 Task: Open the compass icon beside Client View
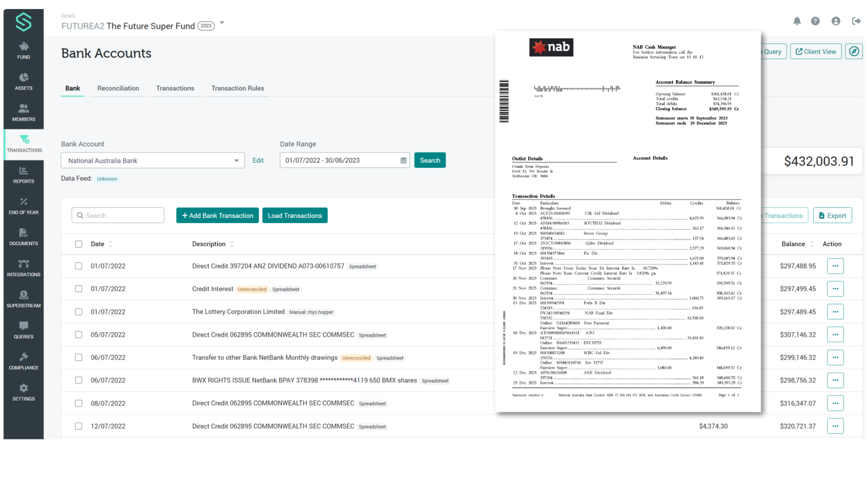(x=854, y=51)
